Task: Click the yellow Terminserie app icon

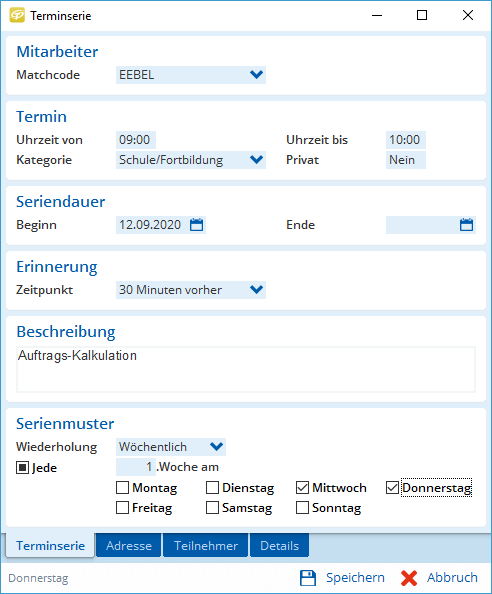Action: coord(17,15)
